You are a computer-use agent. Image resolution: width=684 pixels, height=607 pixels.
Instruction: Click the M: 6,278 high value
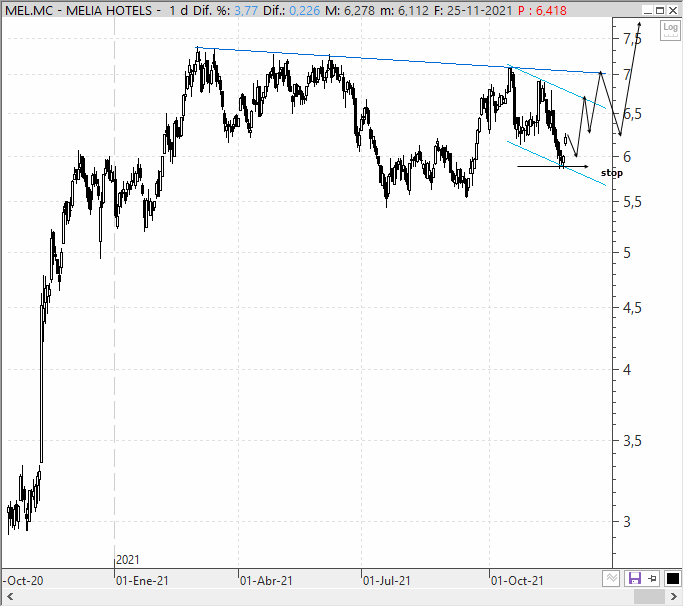pyautogui.click(x=350, y=10)
